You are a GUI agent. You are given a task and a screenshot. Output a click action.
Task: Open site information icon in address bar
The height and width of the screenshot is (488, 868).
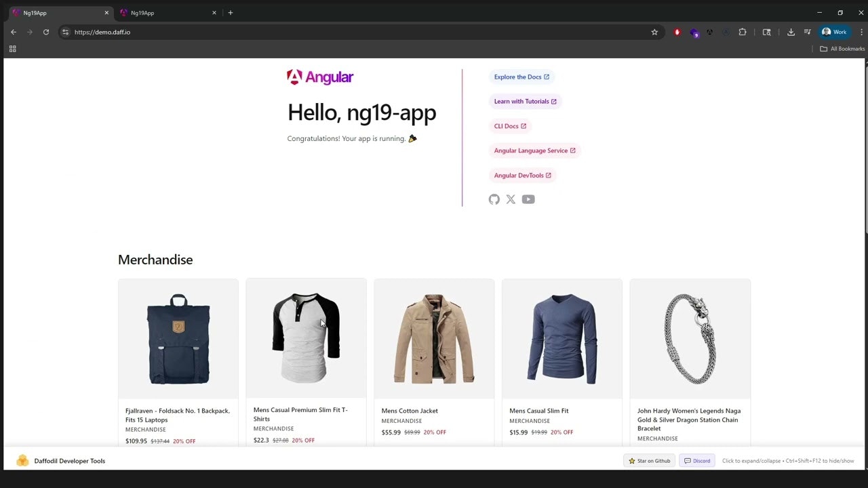pos(65,32)
